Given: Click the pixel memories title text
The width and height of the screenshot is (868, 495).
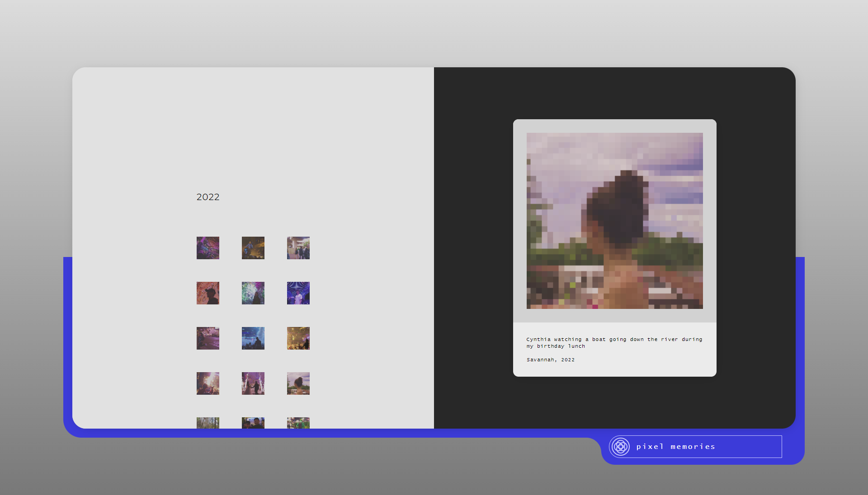Looking at the screenshot, I should coord(675,447).
